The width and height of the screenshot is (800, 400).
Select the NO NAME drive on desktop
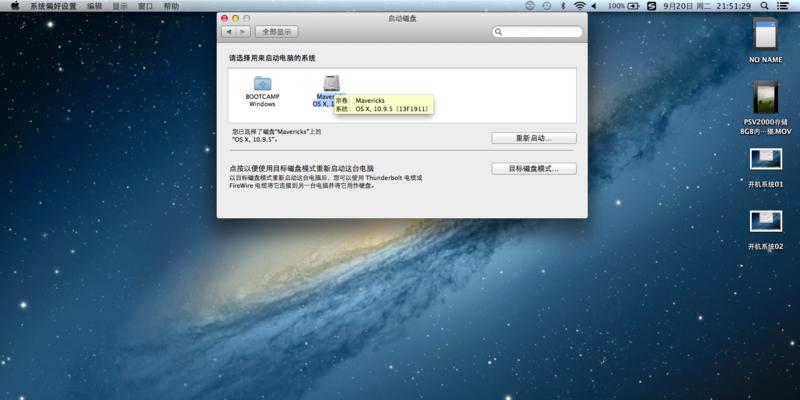[x=765, y=40]
